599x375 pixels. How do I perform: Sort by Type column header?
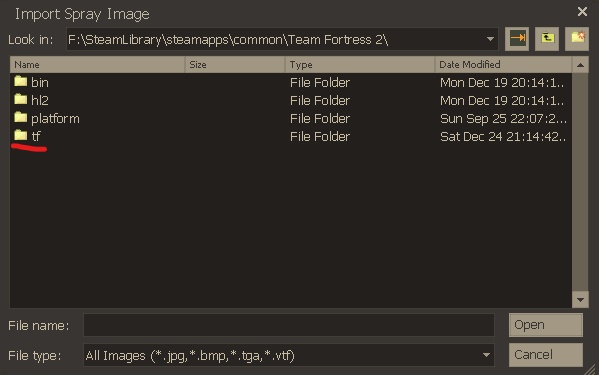point(360,65)
